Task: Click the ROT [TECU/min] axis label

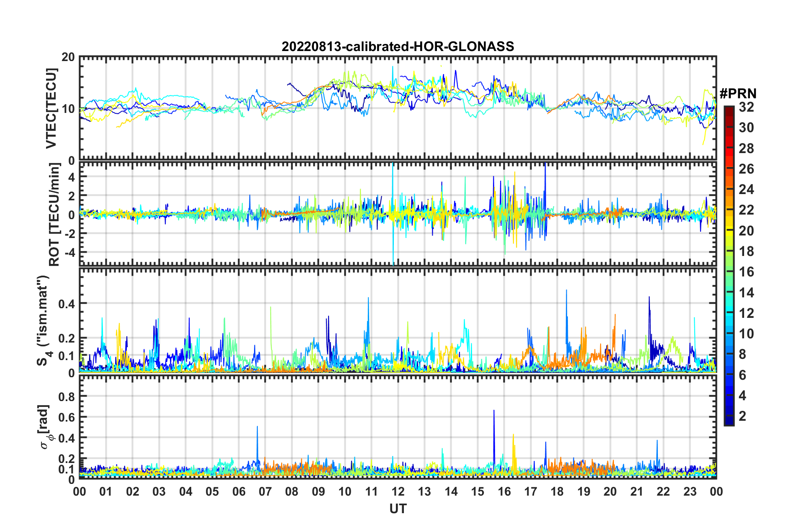Action: tap(54, 214)
